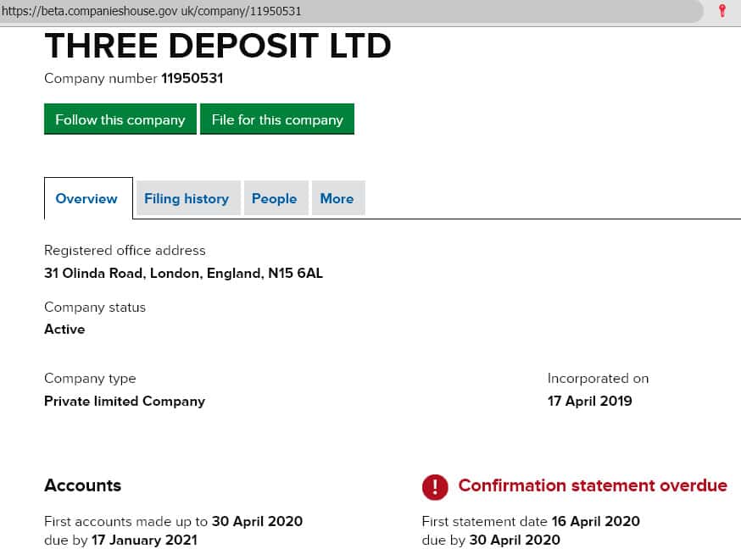Screen dimensions: 741x560
Task: Click the red pin icon beside the address bar
Action: point(721,11)
